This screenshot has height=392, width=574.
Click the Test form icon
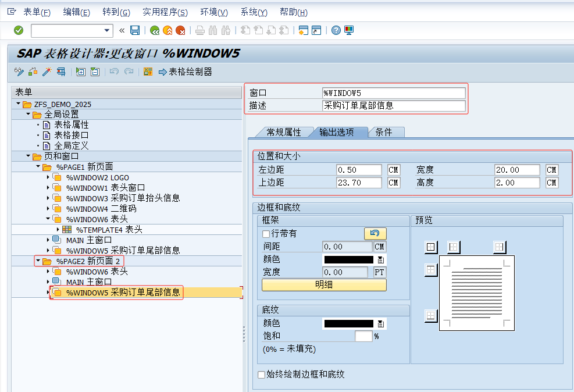pyautogui.click(x=60, y=72)
